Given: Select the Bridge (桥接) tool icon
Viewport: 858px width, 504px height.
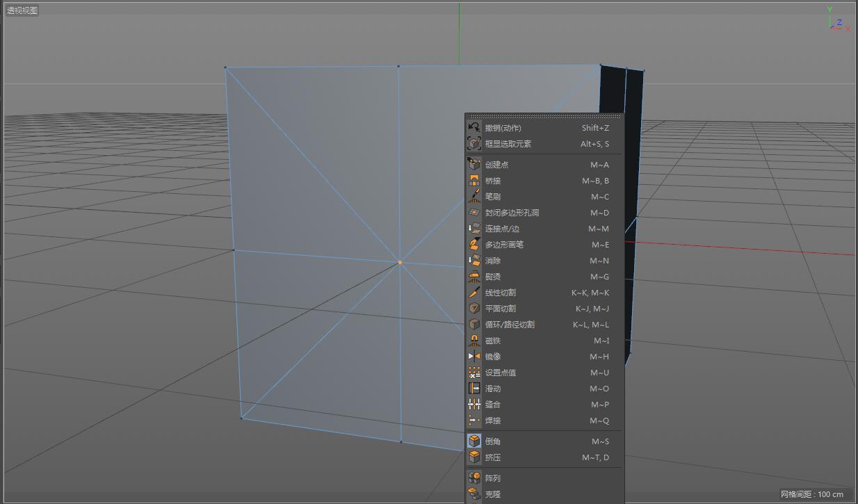Looking at the screenshot, I should (474, 181).
